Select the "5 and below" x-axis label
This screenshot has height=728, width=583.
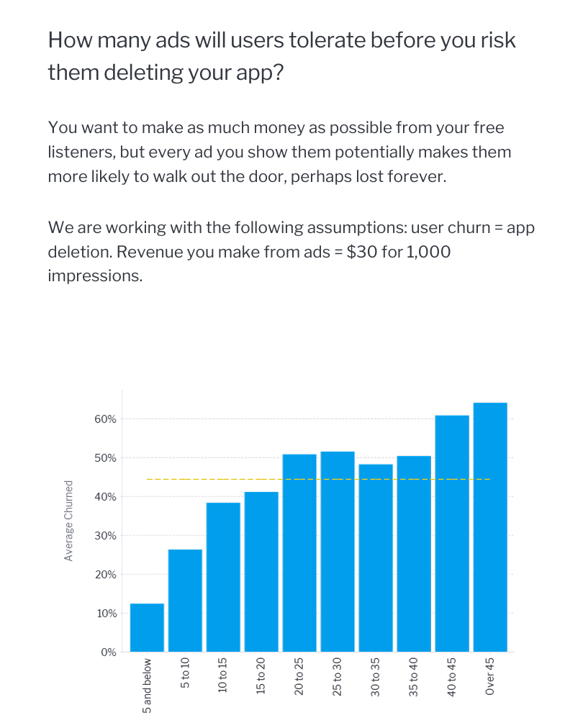pos(147,685)
